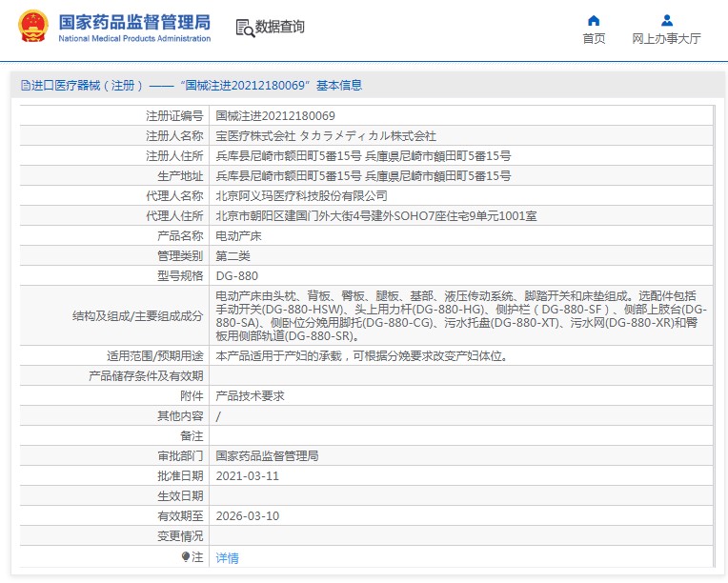Click the 数据查询 search document icon

point(245,28)
